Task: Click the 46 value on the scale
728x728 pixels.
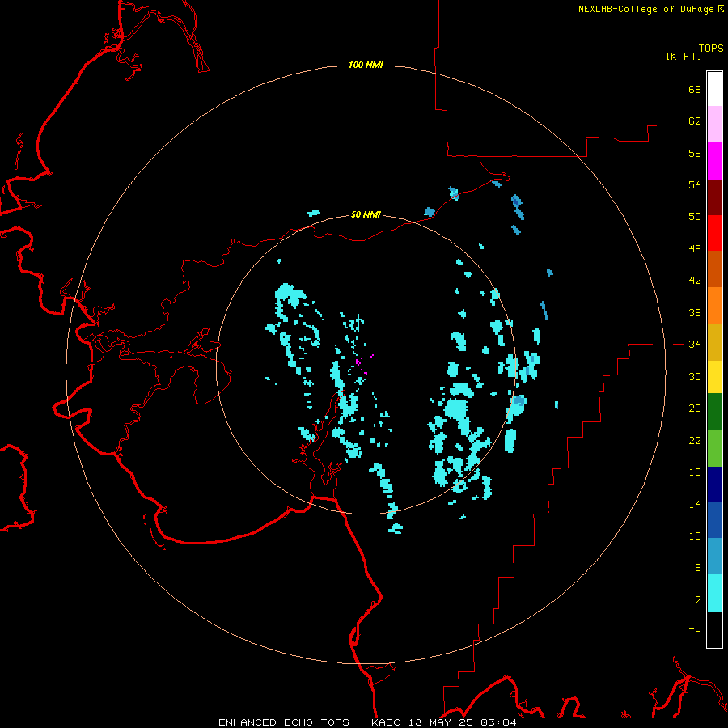Action: [695, 249]
